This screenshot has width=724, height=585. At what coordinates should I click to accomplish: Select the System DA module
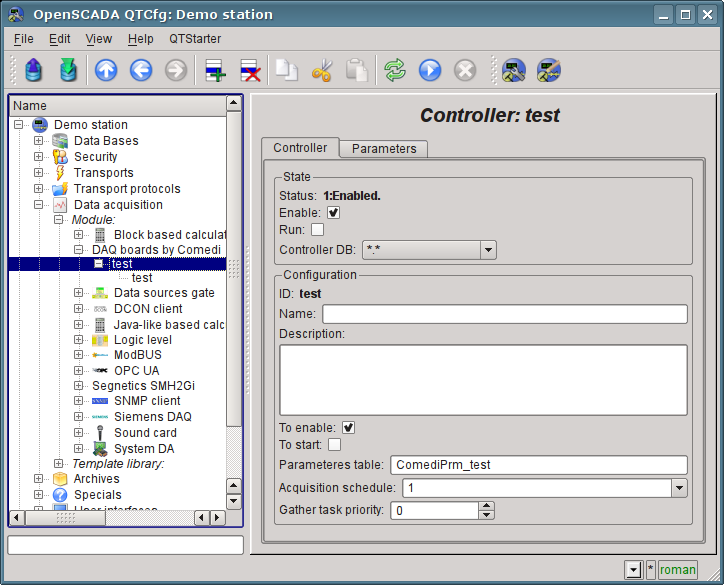pyautogui.click(x=144, y=449)
